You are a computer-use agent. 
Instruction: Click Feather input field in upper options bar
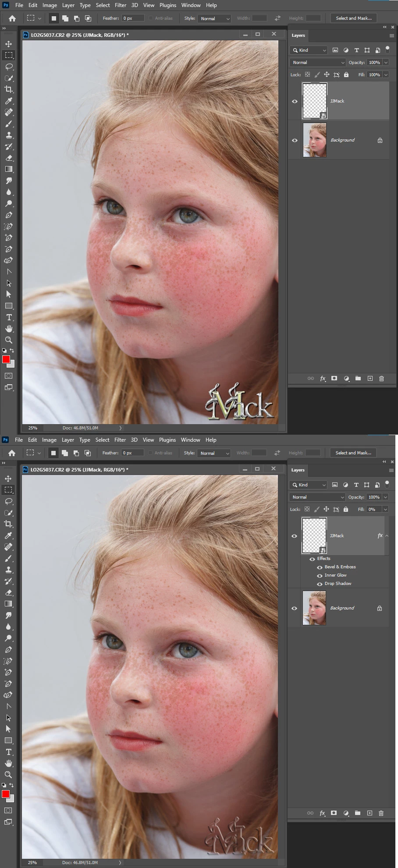click(133, 18)
